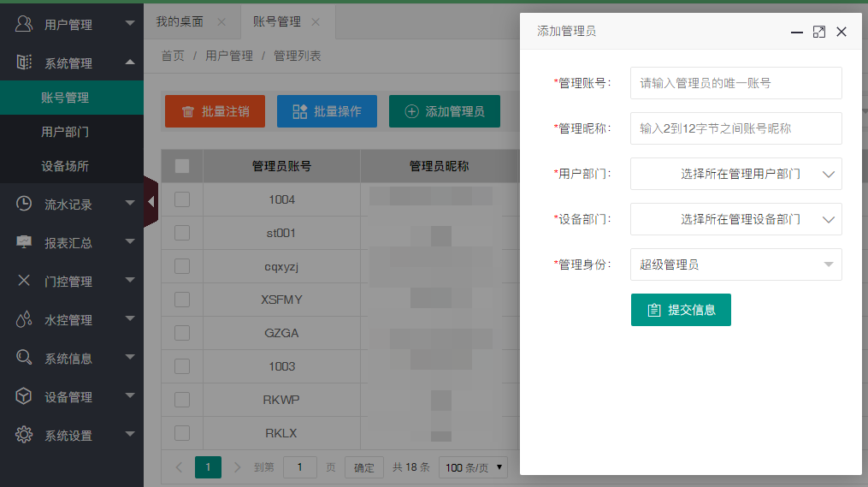Screen dimensions: 868x487
Task: Check the row checkbox for RKLX
Action: [x=182, y=433]
